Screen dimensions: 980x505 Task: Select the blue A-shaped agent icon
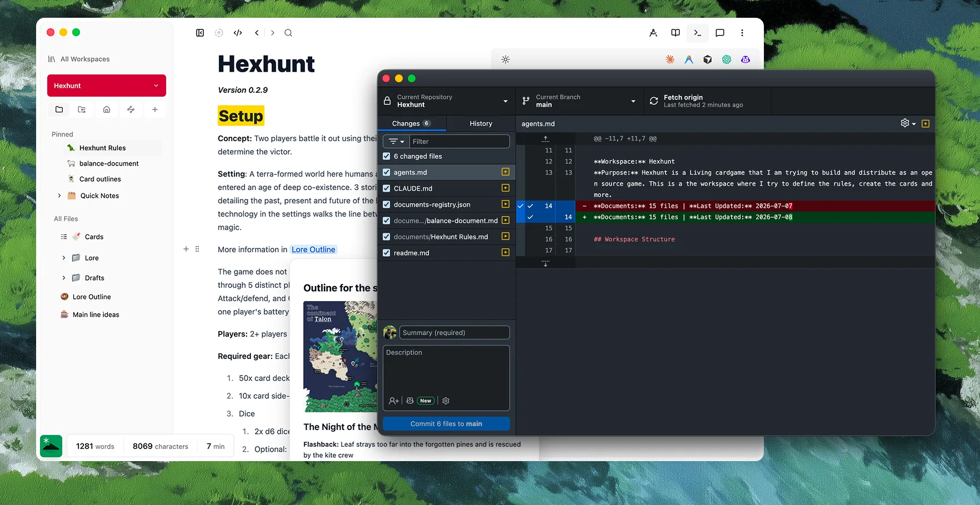[x=689, y=59]
